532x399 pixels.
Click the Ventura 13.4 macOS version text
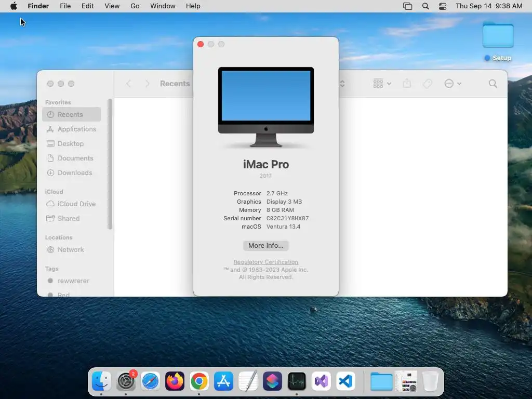pyautogui.click(x=283, y=227)
